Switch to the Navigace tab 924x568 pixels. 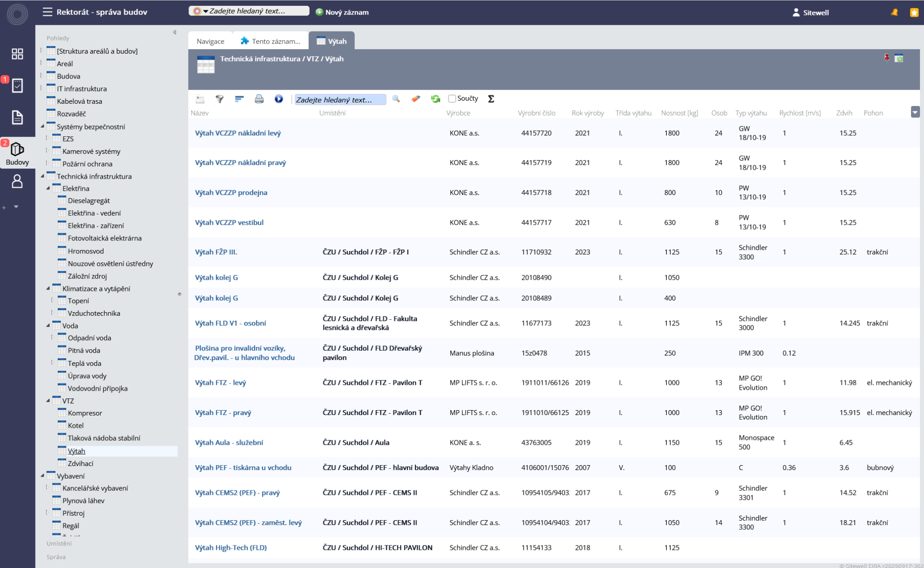pos(210,41)
